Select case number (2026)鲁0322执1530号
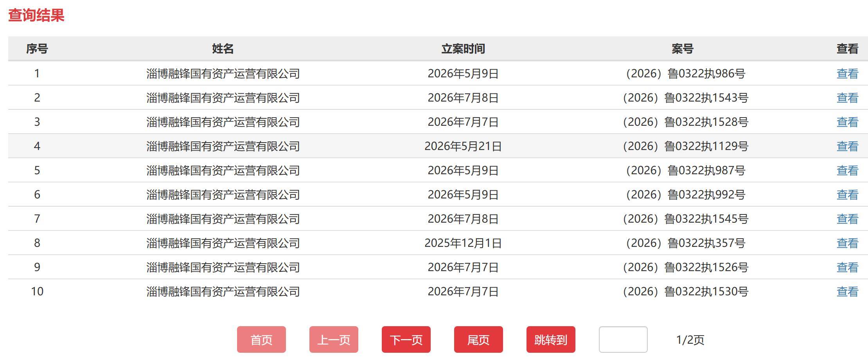The height and width of the screenshot is (359, 868). pos(685,291)
